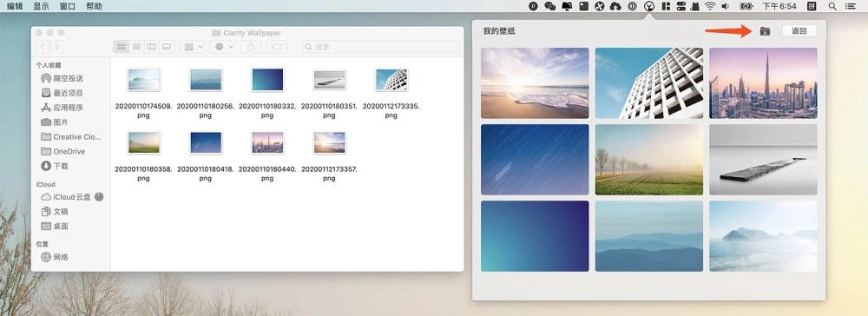Open the group-by dropdown in Finder toolbar
This screenshot has height=316, width=868.
point(193,47)
